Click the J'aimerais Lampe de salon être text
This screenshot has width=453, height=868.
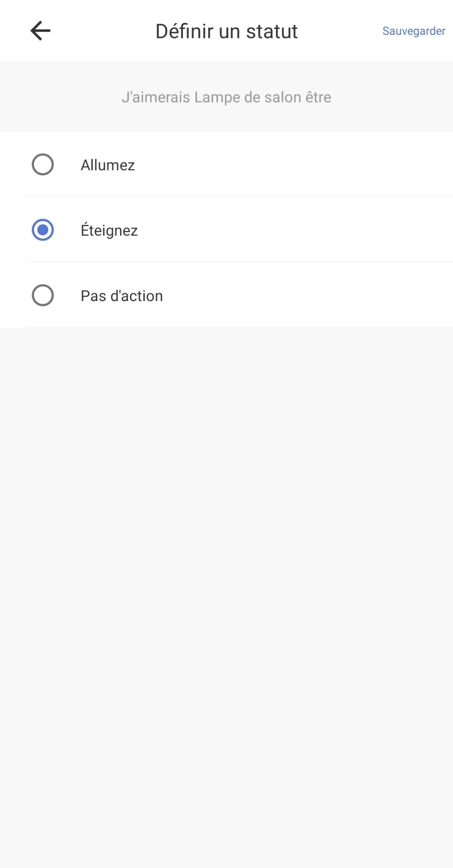pyautogui.click(x=226, y=97)
